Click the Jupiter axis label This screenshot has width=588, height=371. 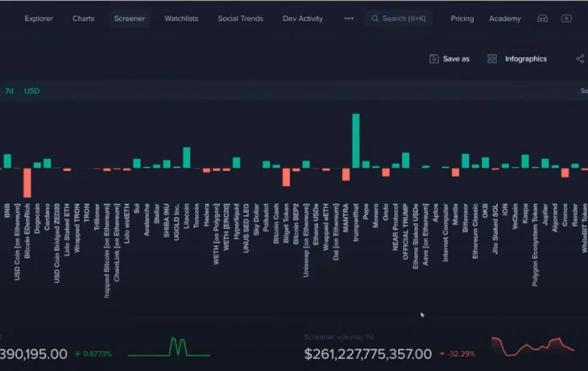tap(545, 214)
